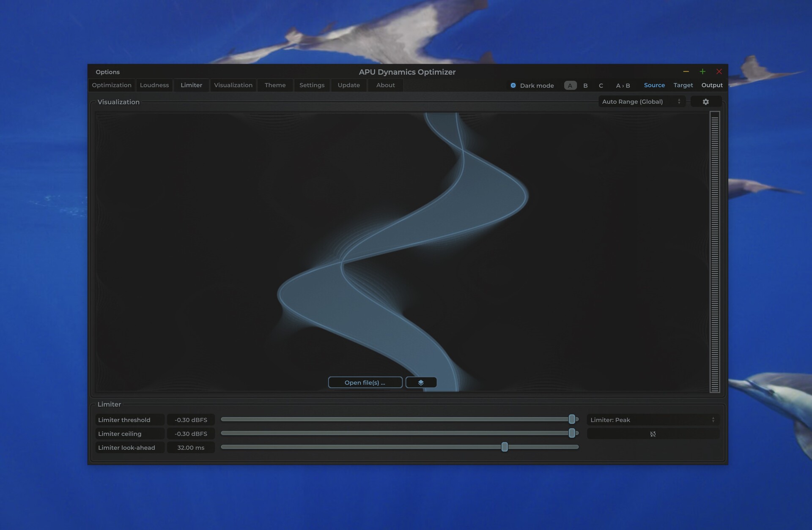
Task: Open the Visualization tab
Action: coord(233,85)
